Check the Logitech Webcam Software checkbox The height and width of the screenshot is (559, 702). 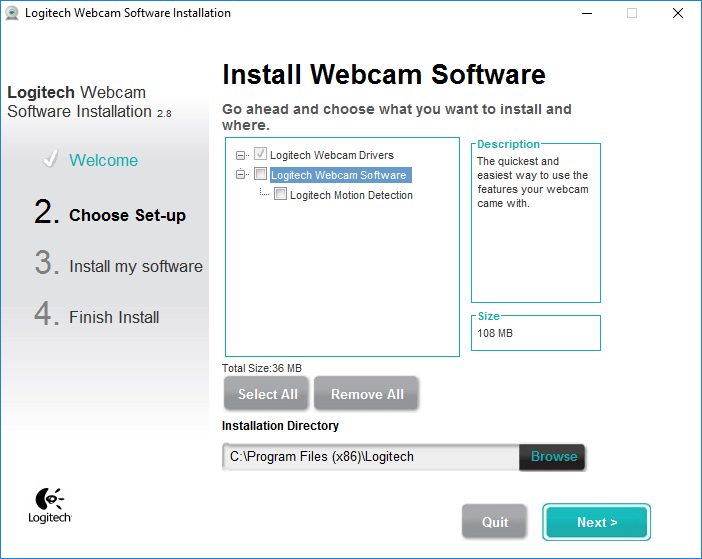[x=260, y=174]
